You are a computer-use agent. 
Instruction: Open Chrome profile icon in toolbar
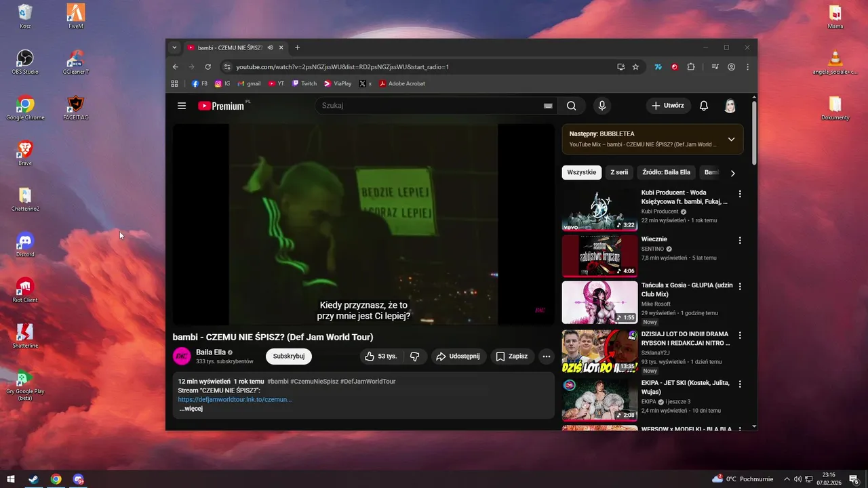coord(732,67)
